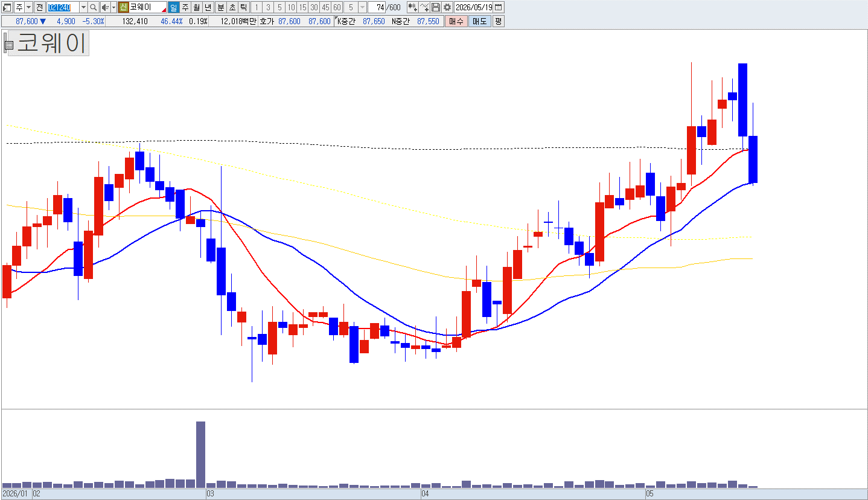This screenshot has width=868, height=500.
Task: Click the 021240 stock code input field
Action: tap(62, 7)
